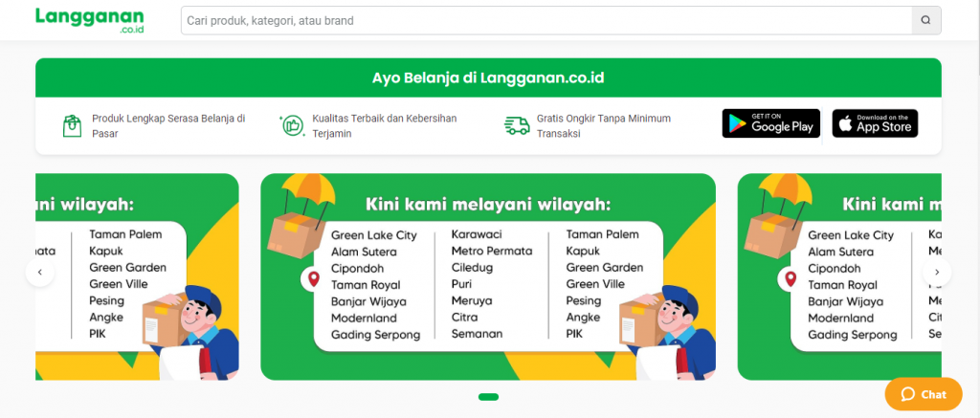Click the partially visible right banner slide

[x=839, y=276]
